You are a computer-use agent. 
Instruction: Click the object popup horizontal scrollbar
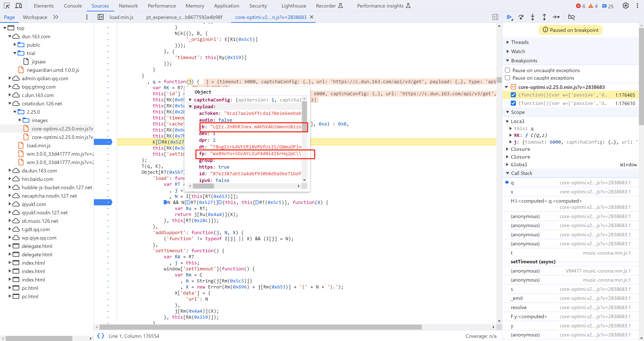click(203, 186)
